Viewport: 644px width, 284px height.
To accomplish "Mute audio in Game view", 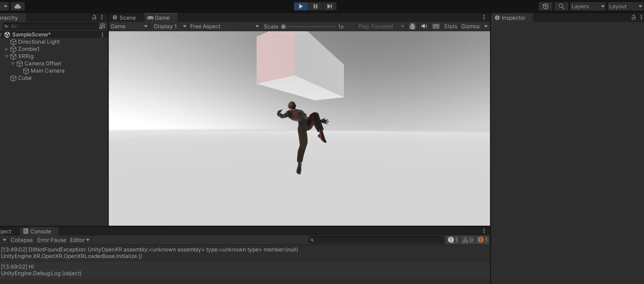I will [424, 26].
